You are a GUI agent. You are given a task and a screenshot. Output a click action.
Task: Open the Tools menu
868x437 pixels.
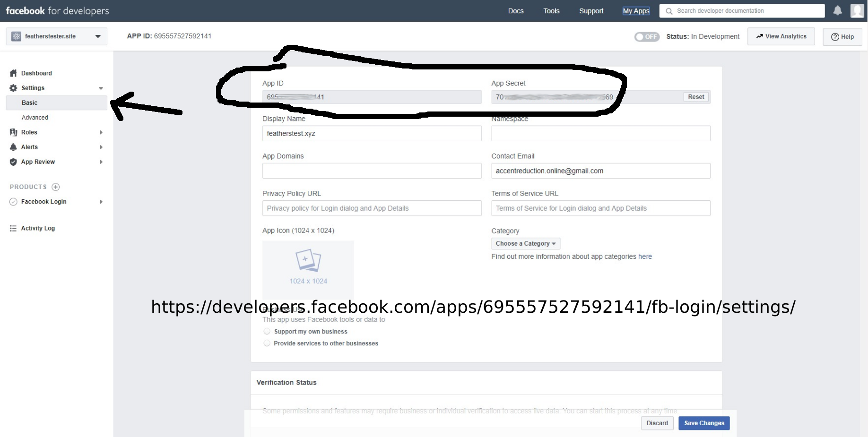click(551, 11)
